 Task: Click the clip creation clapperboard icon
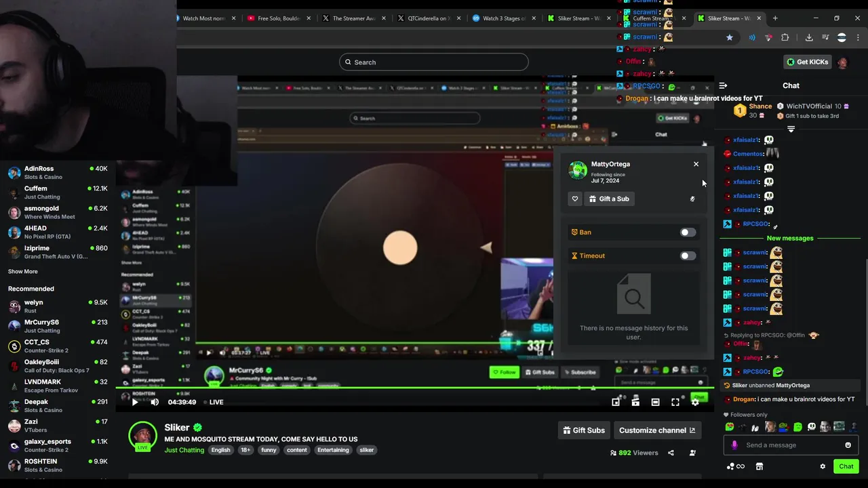[635, 402]
